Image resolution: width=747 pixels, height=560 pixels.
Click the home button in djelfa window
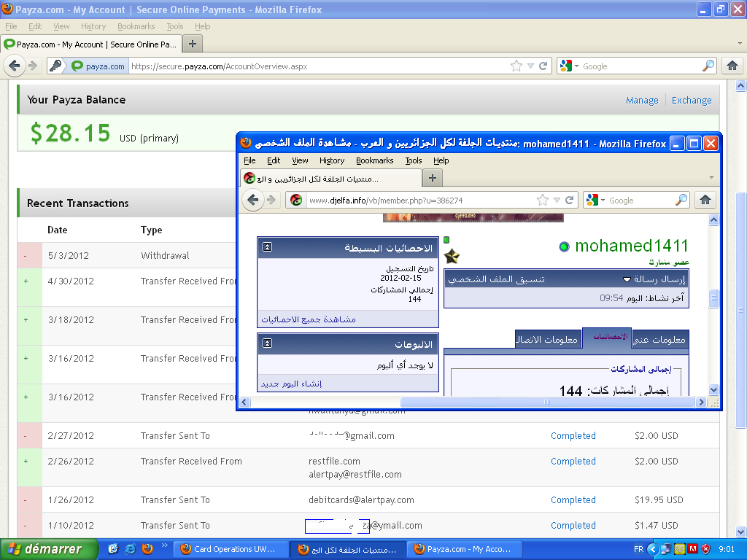[x=705, y=200]
